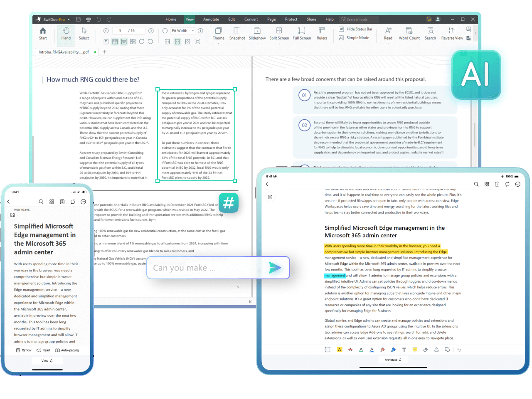Toggle actual size view button
The width and height of the screenshot is (532, 399).
167,42
